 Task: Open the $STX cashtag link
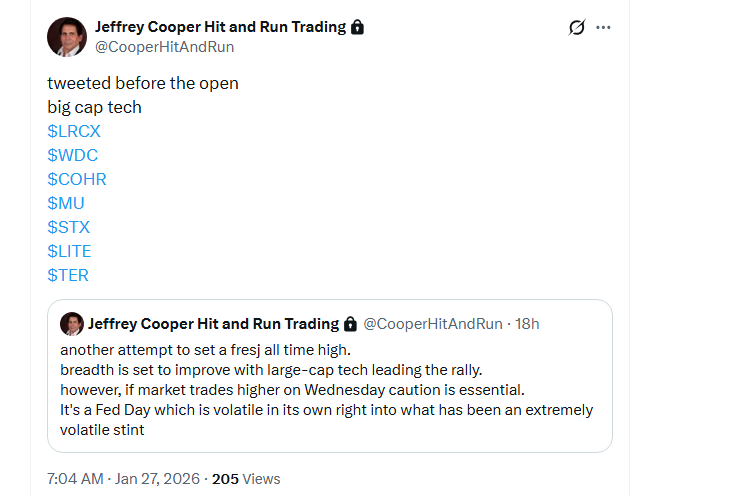click(x=69, y=227)
